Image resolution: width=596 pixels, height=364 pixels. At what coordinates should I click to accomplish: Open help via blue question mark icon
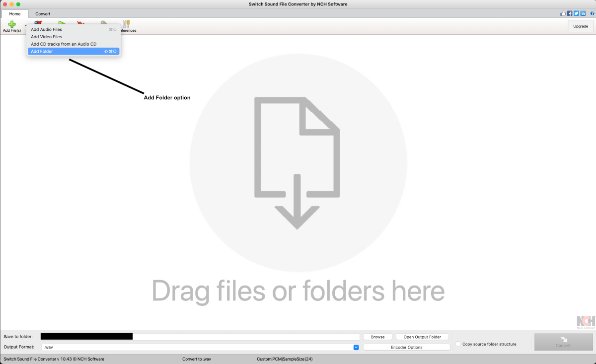592,13
